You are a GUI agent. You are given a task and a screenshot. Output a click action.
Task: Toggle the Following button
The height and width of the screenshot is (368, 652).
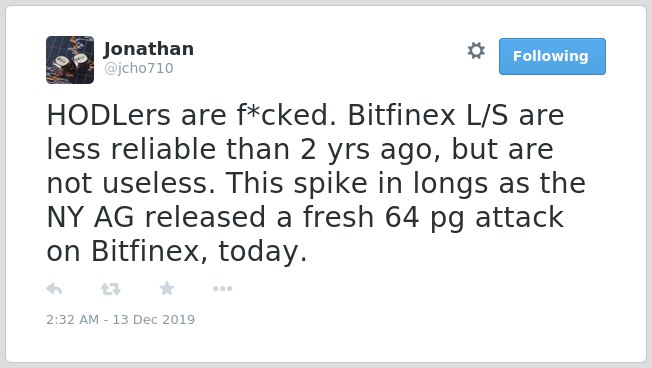[552, 56]
